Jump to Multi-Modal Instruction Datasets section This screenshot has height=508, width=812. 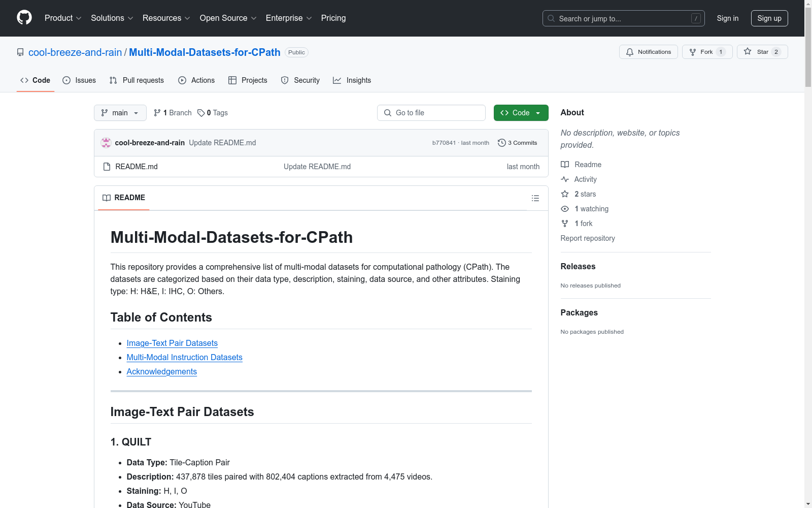click(x=185, y=358)
